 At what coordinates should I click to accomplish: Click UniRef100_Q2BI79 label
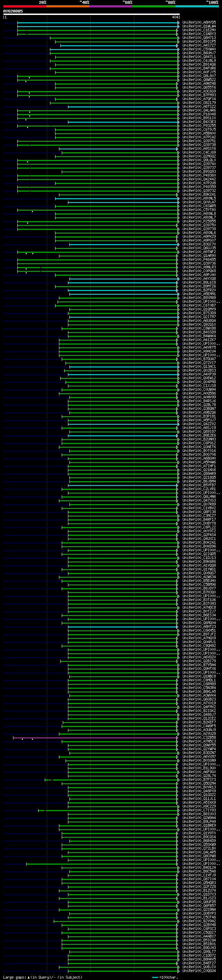pos(199,661)
